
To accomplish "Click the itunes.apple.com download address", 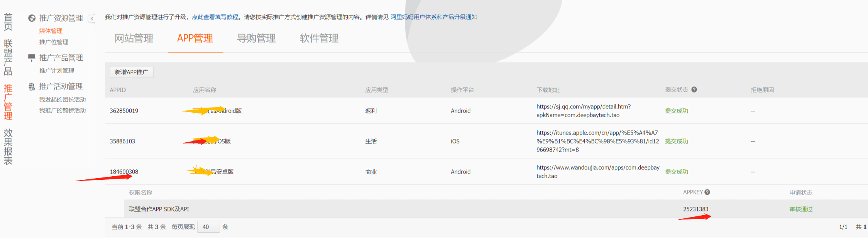I will pos(597,141).
